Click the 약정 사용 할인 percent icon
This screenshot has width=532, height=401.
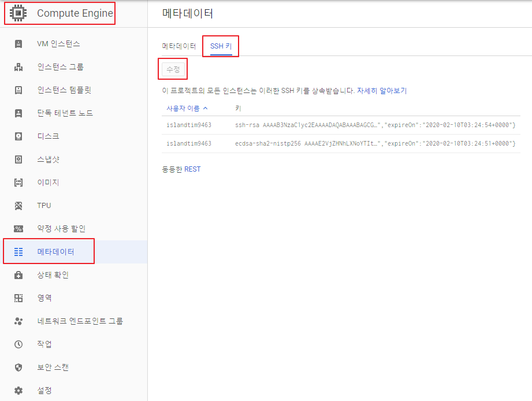click(18, 229)
